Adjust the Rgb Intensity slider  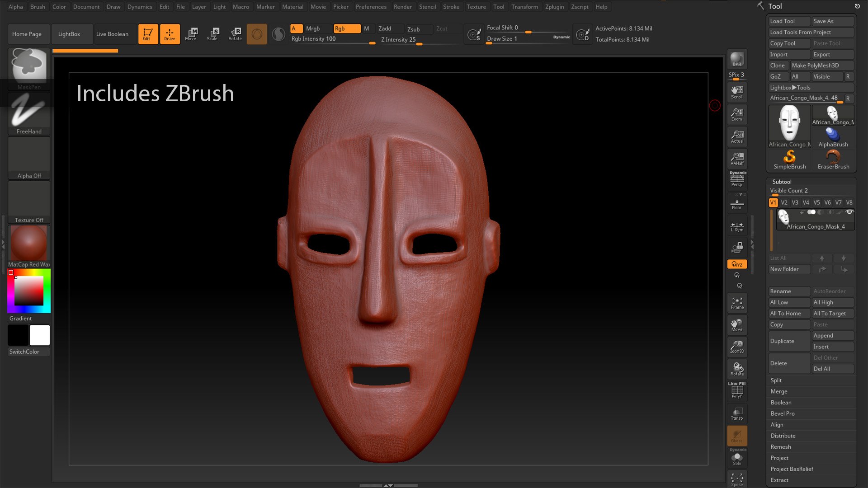pos(333,40)
